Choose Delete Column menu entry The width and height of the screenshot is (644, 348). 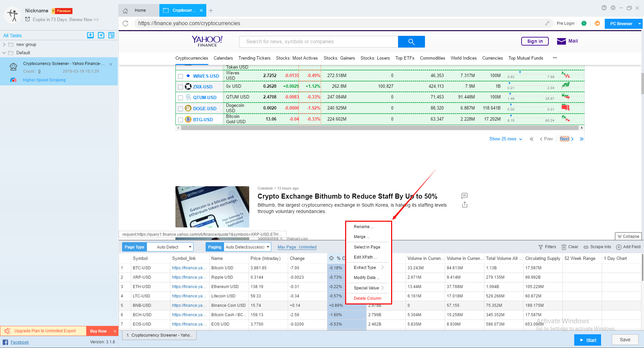[367, 298]
